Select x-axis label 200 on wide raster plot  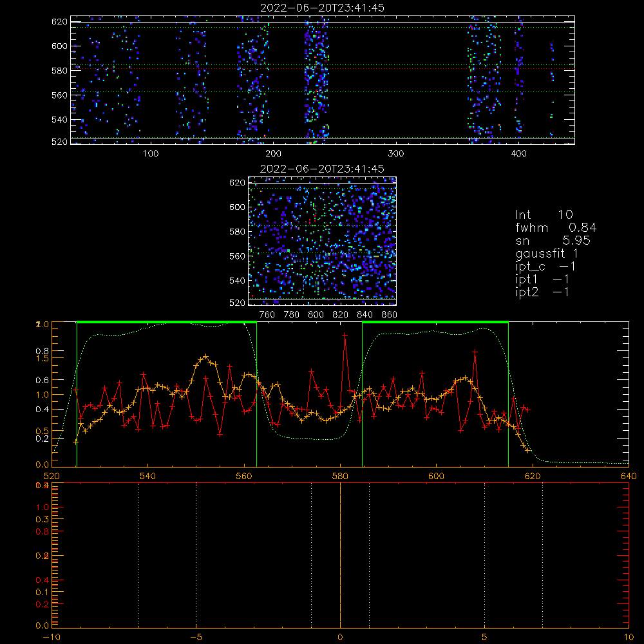click(273, 154)
